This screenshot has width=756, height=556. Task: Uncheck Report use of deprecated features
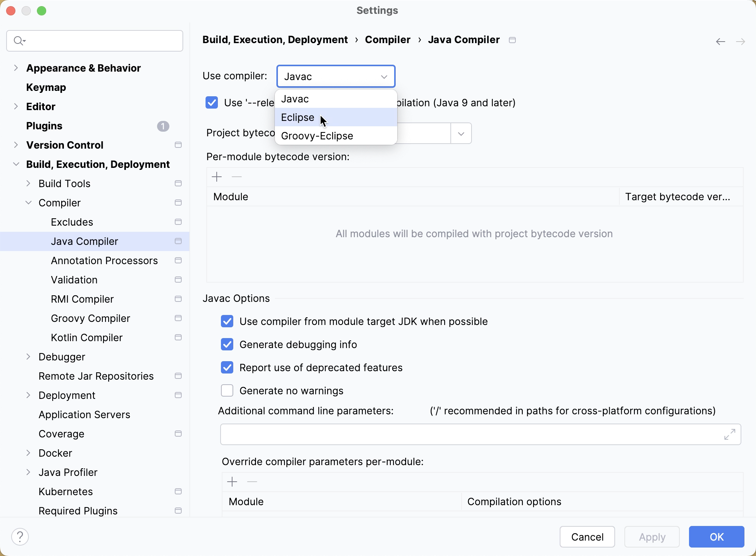[x=227, y=368]
